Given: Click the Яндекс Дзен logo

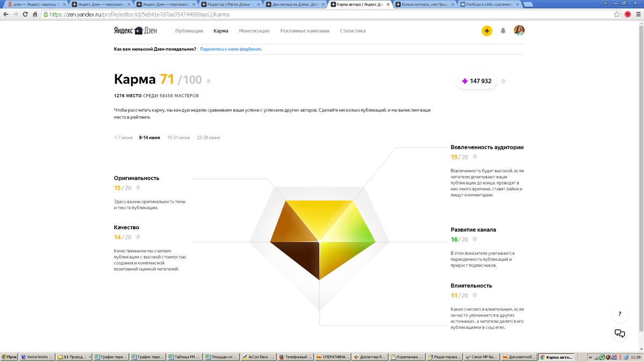Looking at the screenshot, I should (136, 31).
